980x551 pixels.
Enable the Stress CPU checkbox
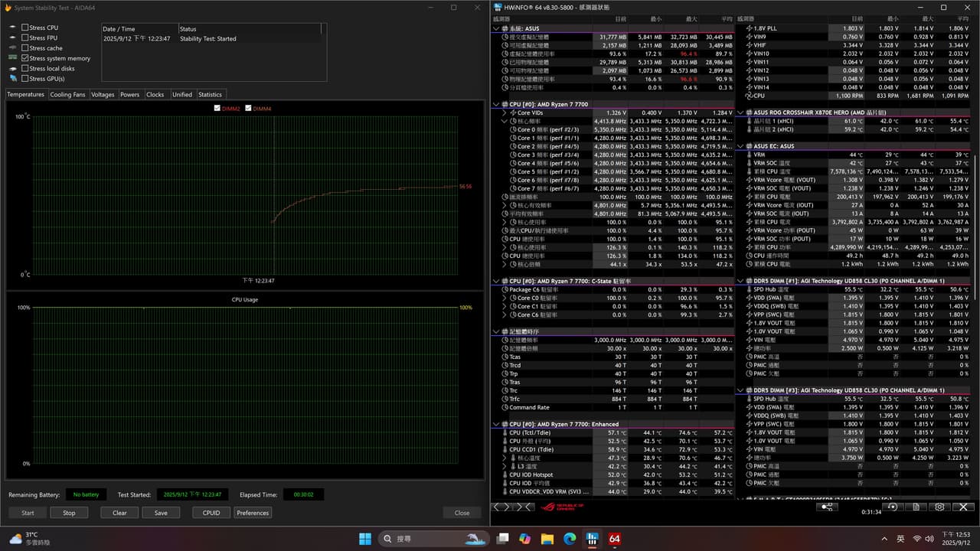pyautogui.click(x=24, y=28)
